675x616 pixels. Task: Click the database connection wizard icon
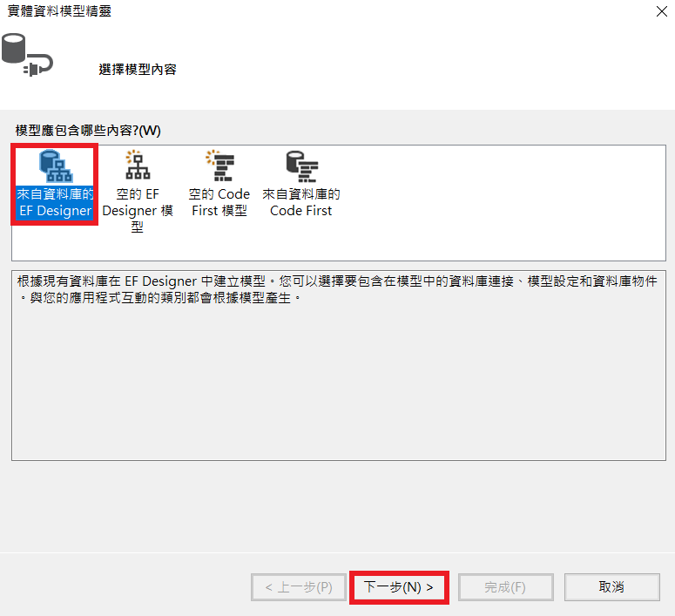click(27, 55)
